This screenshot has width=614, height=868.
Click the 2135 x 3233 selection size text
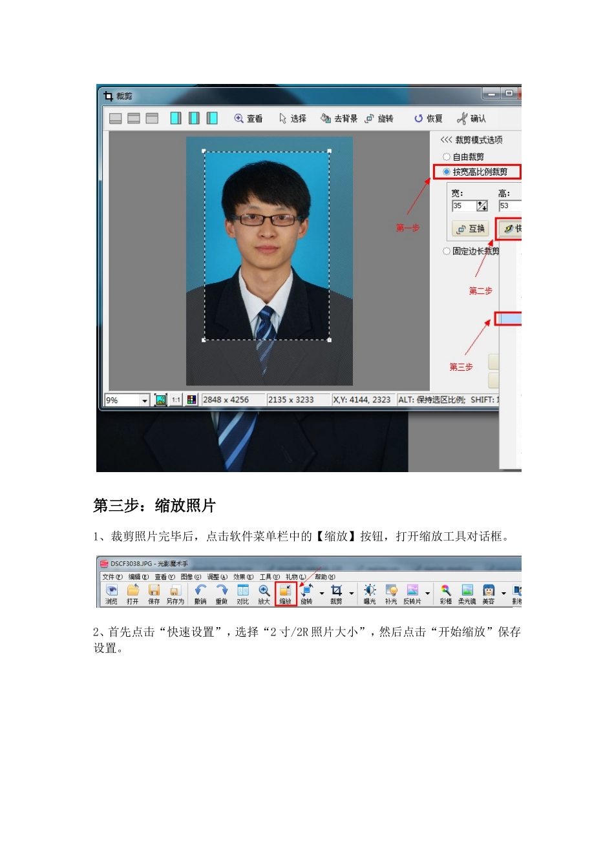coord(291,400)
